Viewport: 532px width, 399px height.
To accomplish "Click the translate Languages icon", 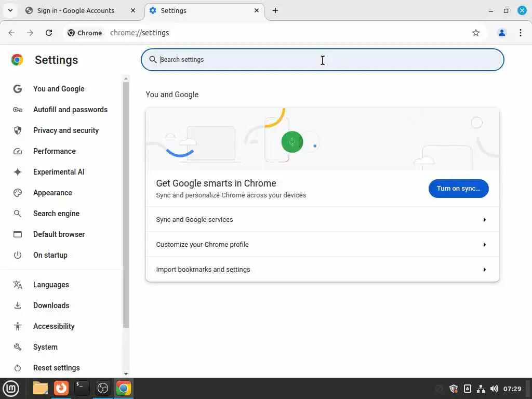I will (x=18, y=285).
